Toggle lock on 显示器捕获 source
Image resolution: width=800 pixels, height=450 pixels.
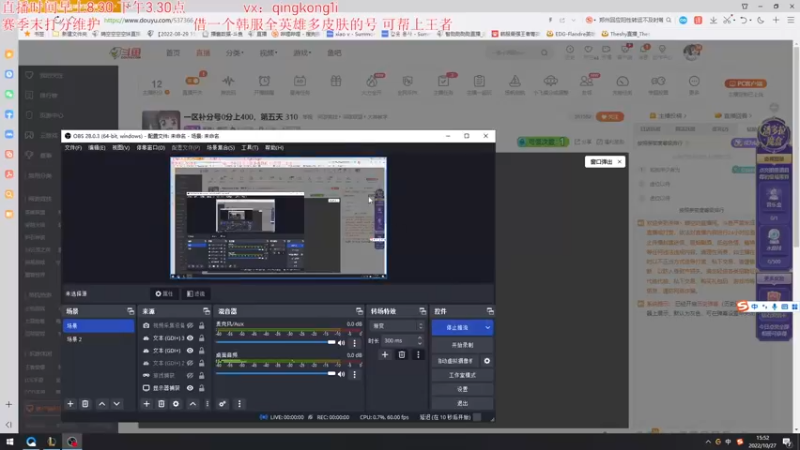coord(202,388)
